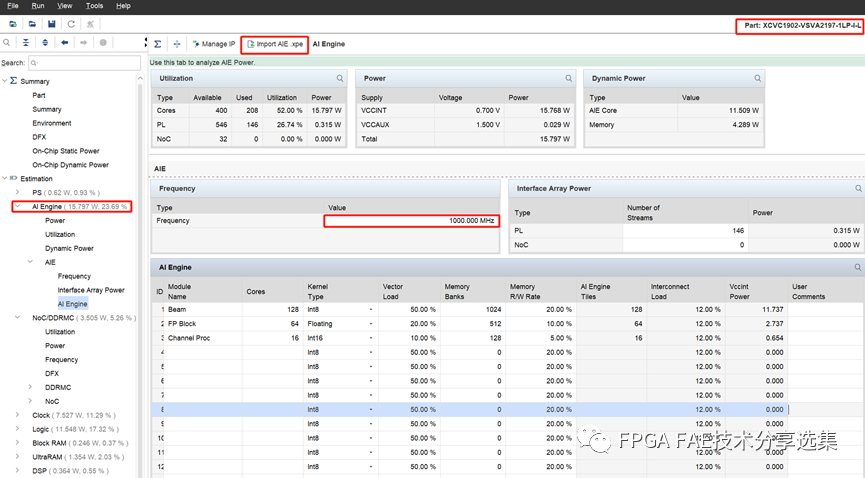Click the save disk icon in toolbar
865x478 pixels.
[51, 23]
